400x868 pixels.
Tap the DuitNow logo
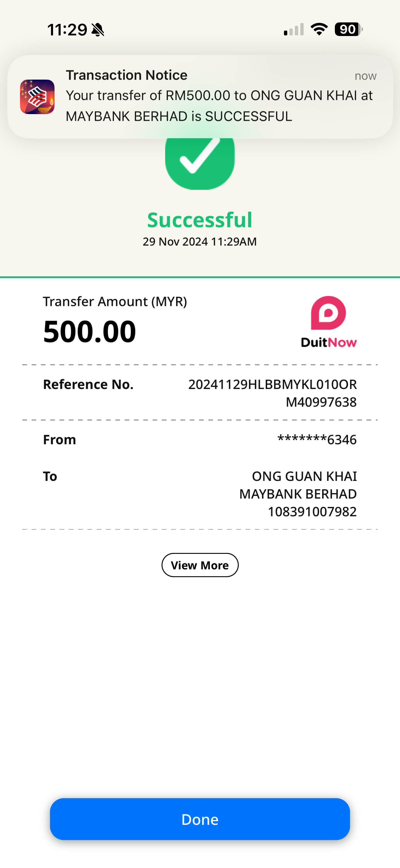pos(328,322)
